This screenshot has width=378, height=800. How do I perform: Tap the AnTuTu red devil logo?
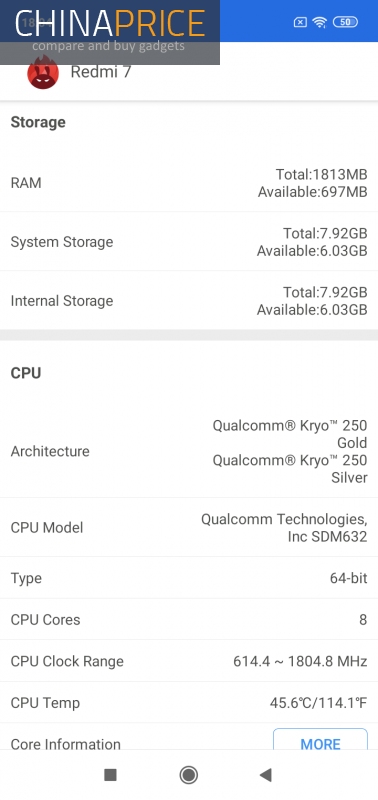(43, 74)
